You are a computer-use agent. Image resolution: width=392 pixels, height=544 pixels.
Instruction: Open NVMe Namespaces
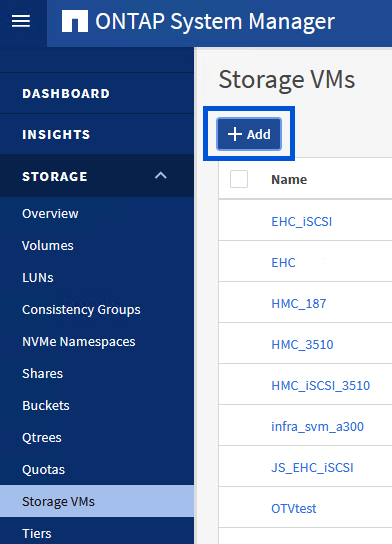pos(79,342)
